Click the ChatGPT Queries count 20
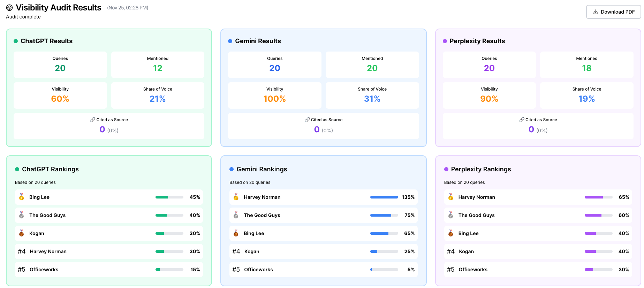 (x=60, y=68)
